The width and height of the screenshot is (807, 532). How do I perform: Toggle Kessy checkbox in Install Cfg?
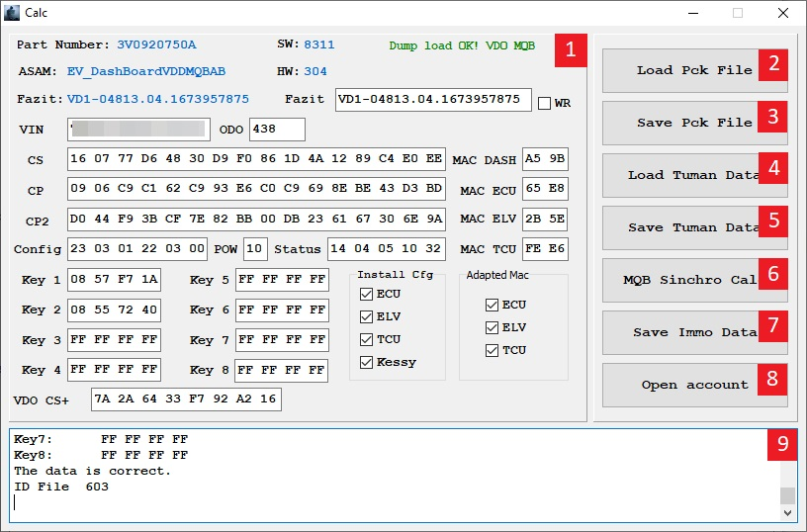[x=367, y=362]
